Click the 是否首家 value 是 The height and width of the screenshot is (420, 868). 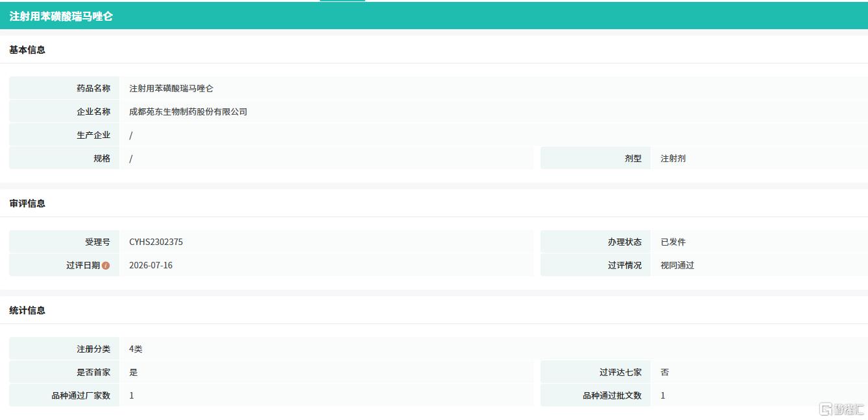tap(134, 372)
